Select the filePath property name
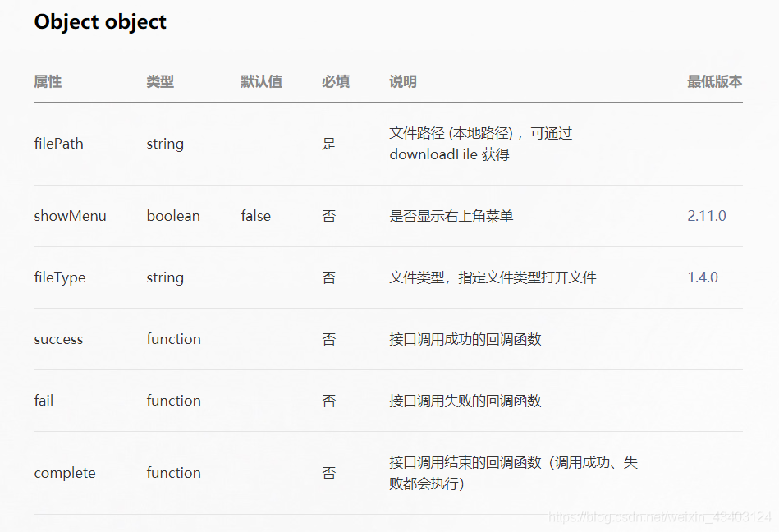This screenshot has width=779, height=532. pos(58,144)
